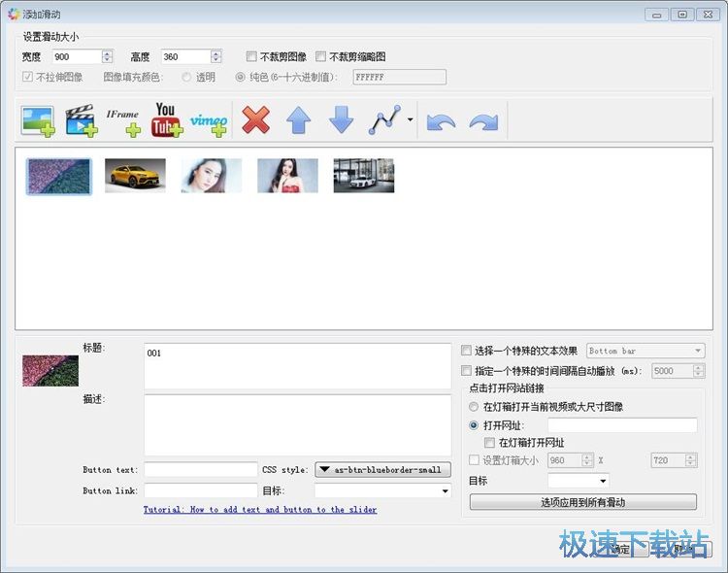Click the add video icon
Screen dimensions: 728x573
[81, 120]
